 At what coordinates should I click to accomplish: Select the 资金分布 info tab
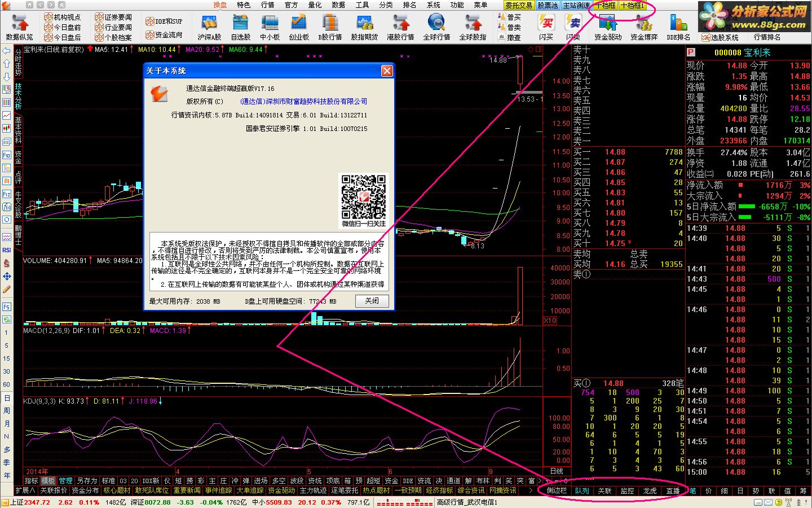(85, 491)
